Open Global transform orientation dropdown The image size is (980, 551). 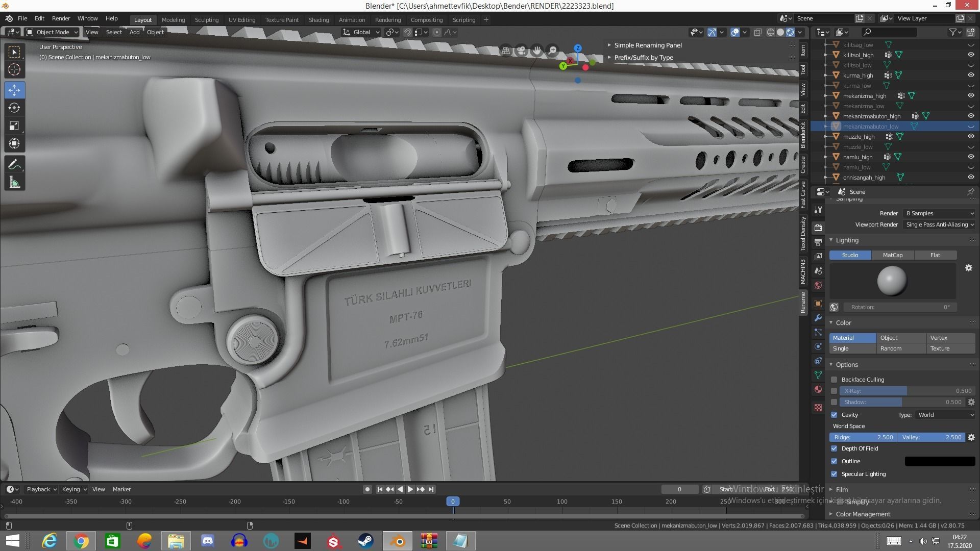[361, 32]
